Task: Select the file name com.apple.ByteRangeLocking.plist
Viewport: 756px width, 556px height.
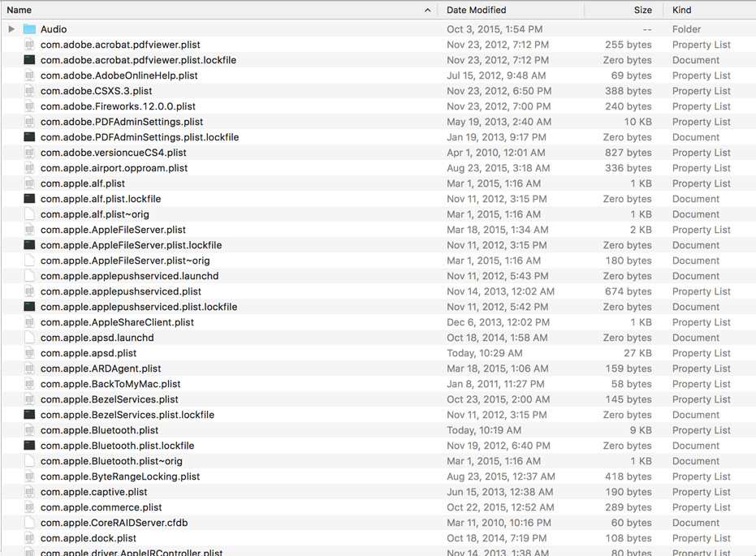Action: tap(120, 476)
